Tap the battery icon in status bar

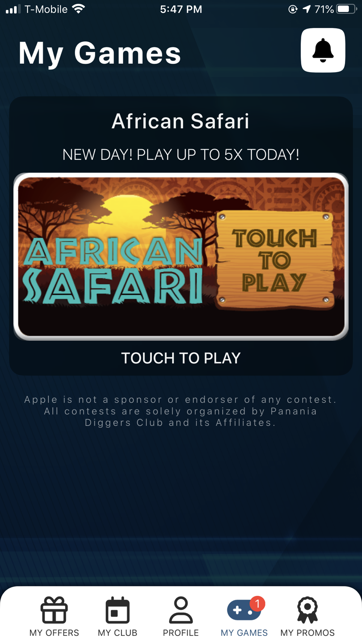pyautogui.click(x=346, y=9)
